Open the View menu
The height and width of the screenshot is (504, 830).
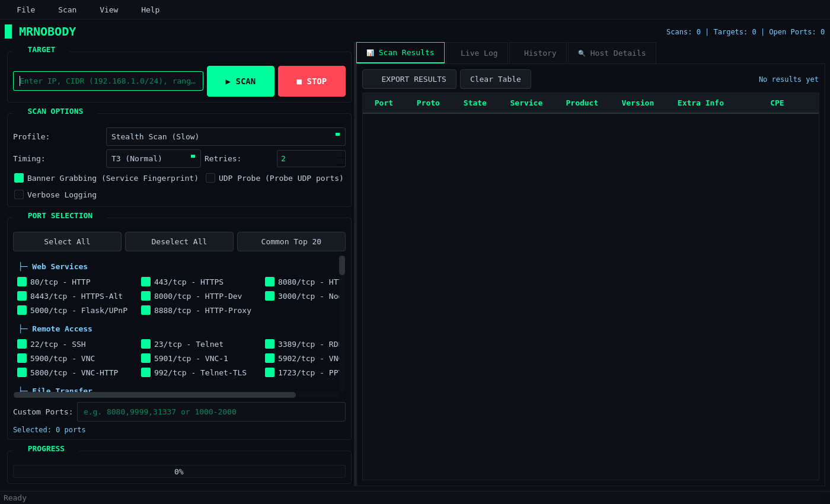109,9
